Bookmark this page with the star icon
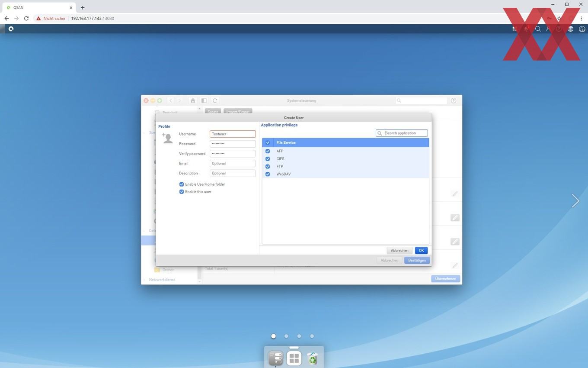The height and width of the screenshot is (368, 588). click(x=559, y=19)
